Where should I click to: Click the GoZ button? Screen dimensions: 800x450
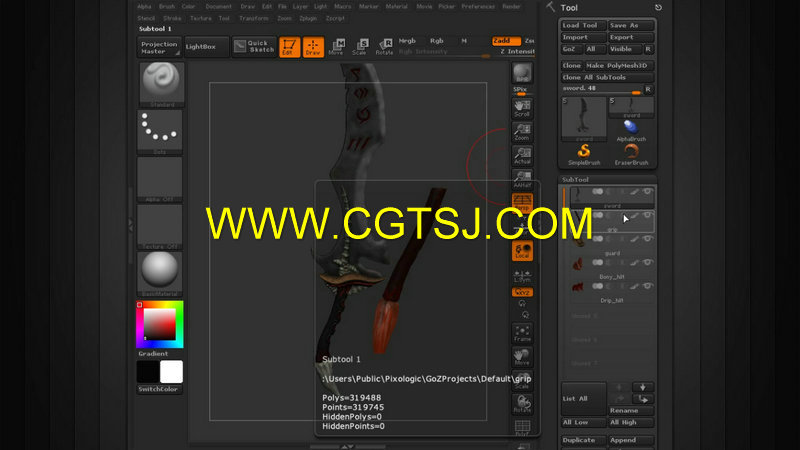tap(571, 49)
